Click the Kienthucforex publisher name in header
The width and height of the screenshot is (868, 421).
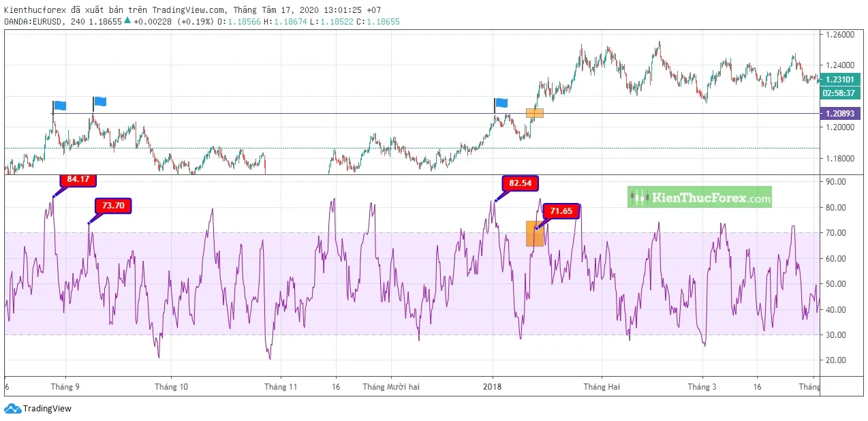click(x=34, y=11)
